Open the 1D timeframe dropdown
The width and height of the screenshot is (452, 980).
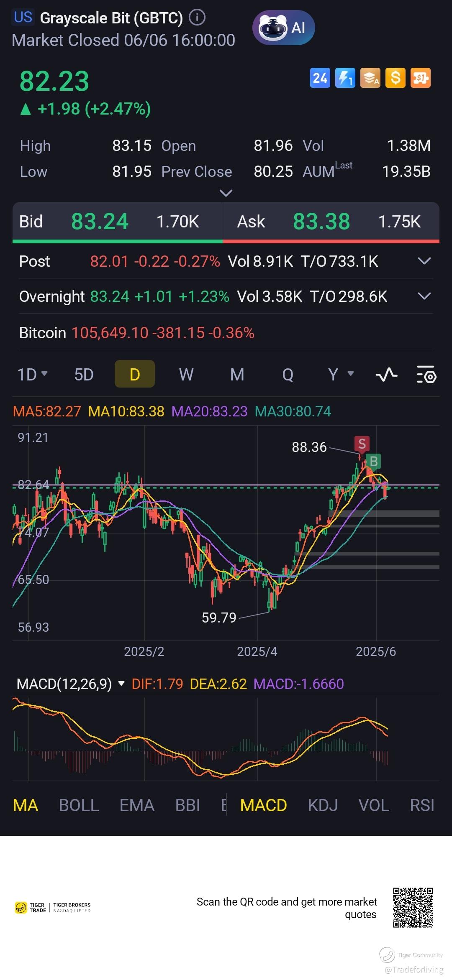point(32,375)
